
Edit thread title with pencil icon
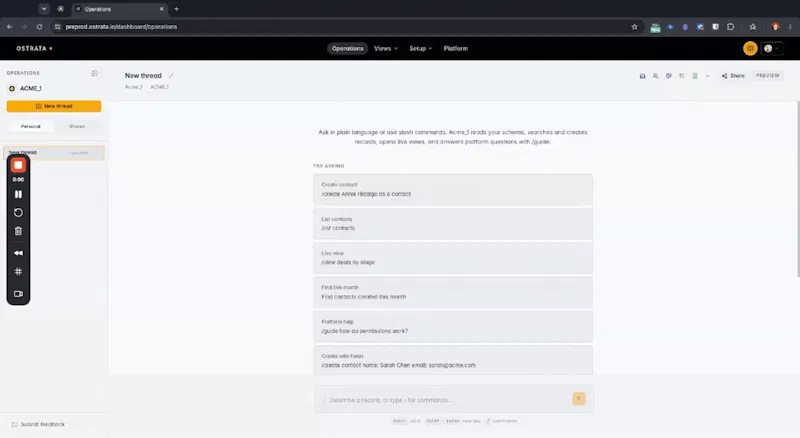tap(171, 76)
